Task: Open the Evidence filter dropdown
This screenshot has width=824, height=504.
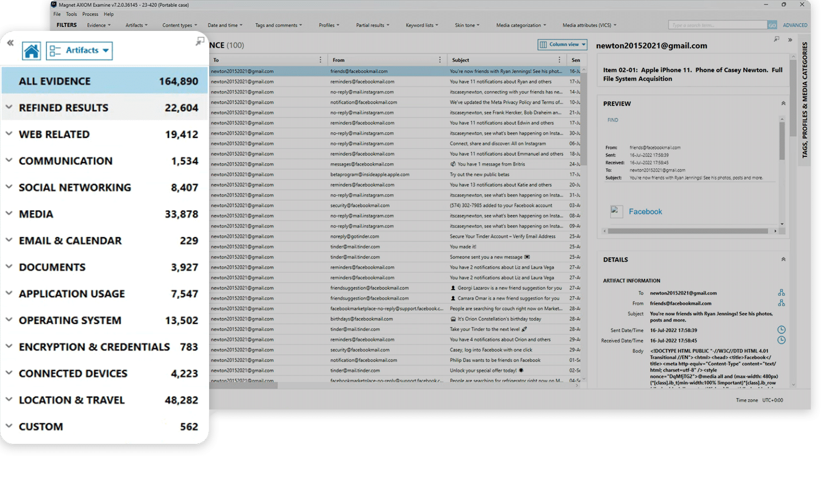Action: 99,25
